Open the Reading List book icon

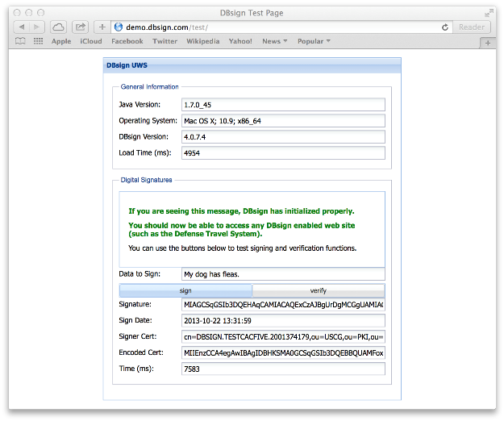20,41
